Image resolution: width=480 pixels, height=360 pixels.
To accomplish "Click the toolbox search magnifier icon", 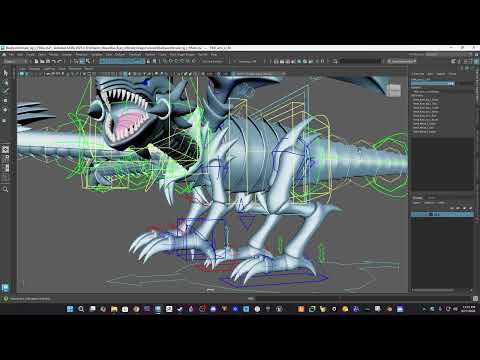I will (6, 189).
